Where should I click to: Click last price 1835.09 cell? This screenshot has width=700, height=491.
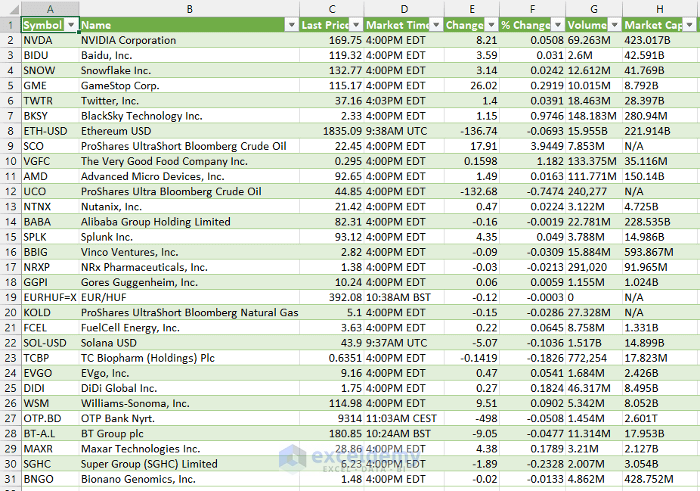pyautogui.click(x=332, y=131)
